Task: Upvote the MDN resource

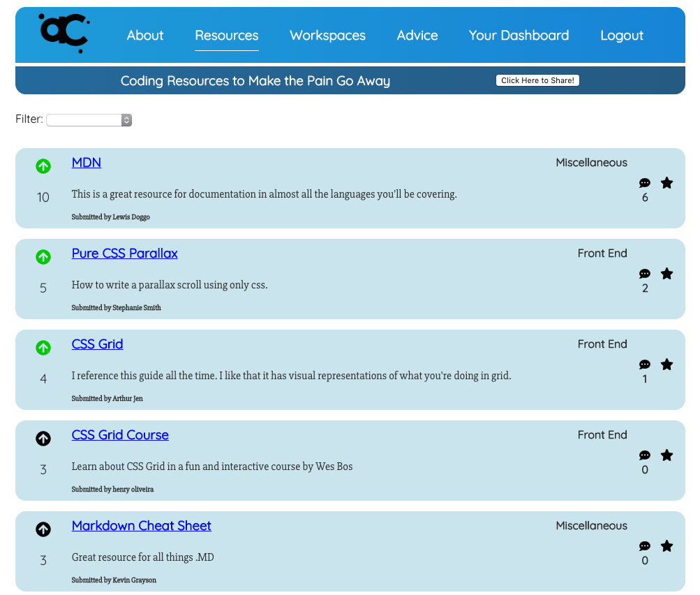Action: (x=43, y=166)
